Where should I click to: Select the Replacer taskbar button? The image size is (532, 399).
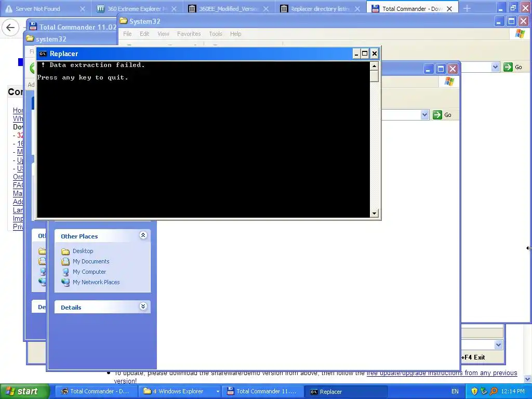click(346, 392)
